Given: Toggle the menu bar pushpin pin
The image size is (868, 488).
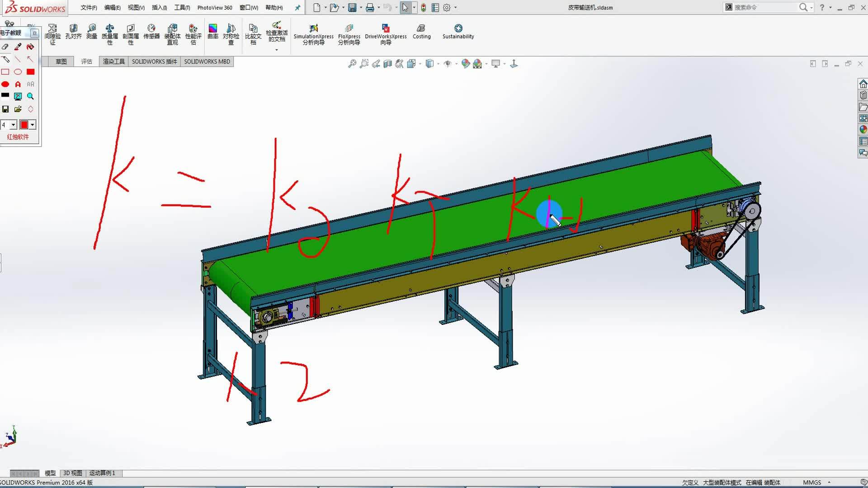Looking at the screenshot, I should click(297, 7).
